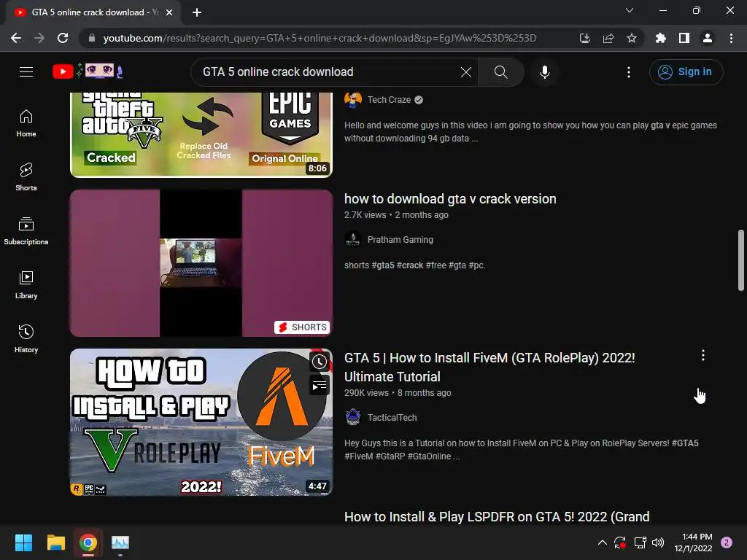The height and width of the screenshot is (560, 747).
Task: Open action menu for FiveM video
Action: point(703,355)
